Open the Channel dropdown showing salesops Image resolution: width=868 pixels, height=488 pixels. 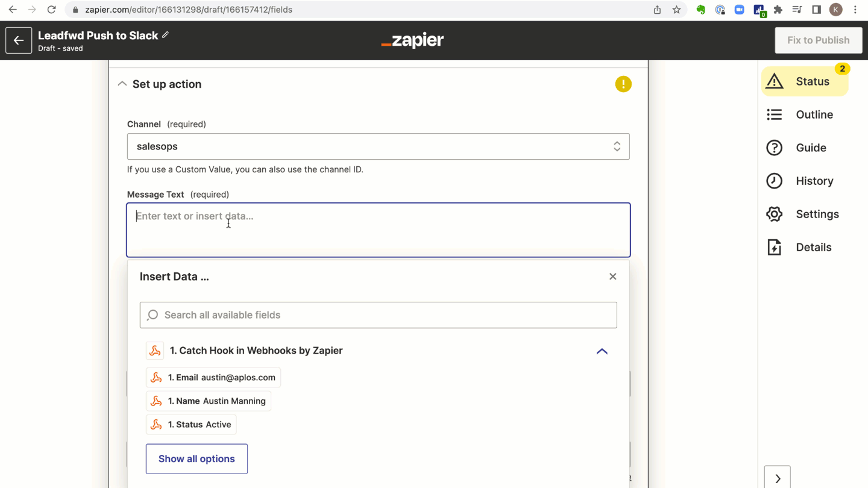(x=379, y=146)
